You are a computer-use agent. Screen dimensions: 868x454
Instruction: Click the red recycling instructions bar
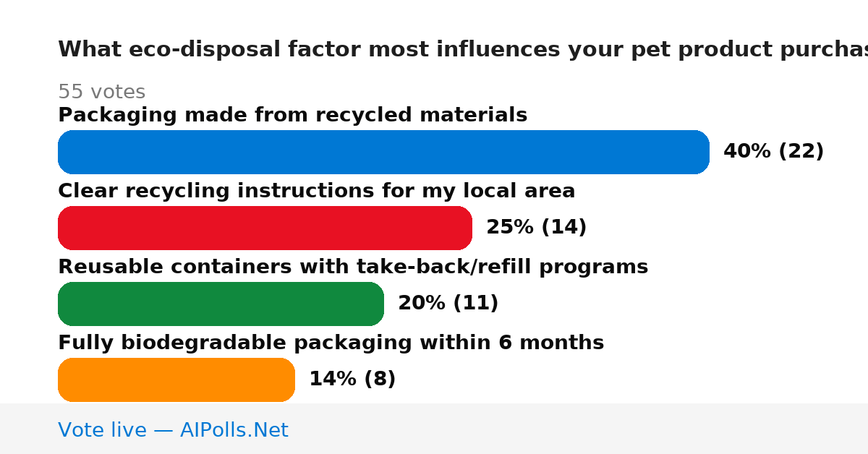coord(265,228)
